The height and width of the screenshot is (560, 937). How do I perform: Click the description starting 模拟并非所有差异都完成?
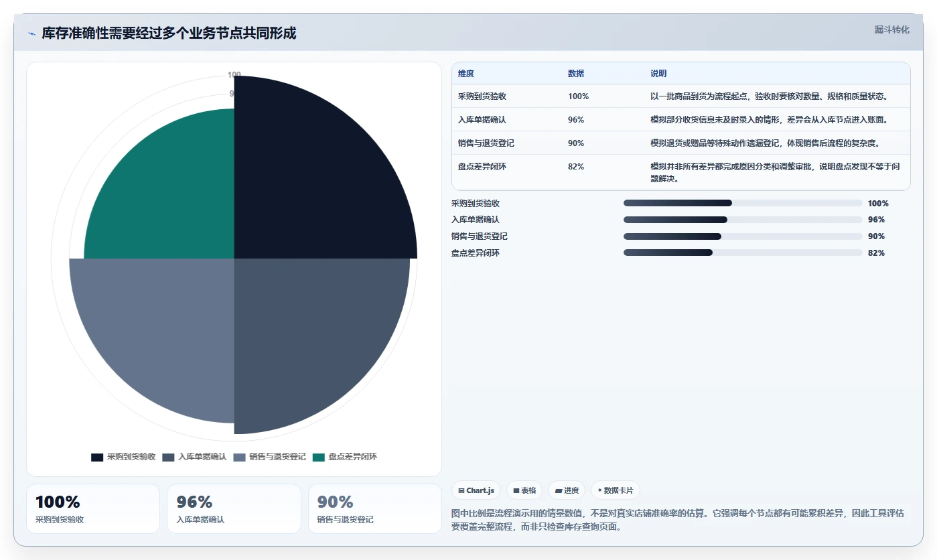776,173
